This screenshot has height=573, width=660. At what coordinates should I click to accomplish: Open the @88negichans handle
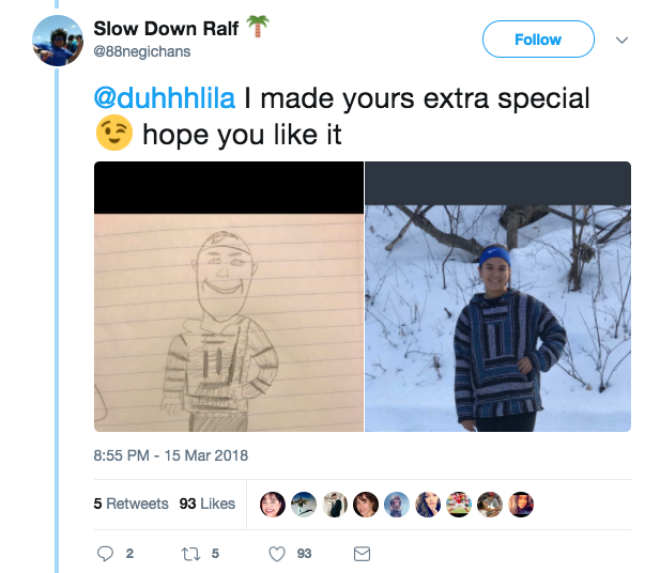(142, 51)
